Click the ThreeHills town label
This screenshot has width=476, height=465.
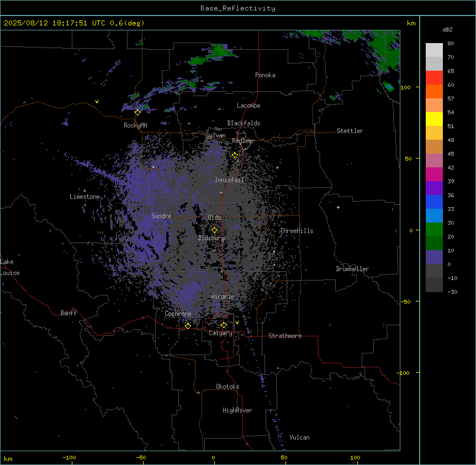297,231
